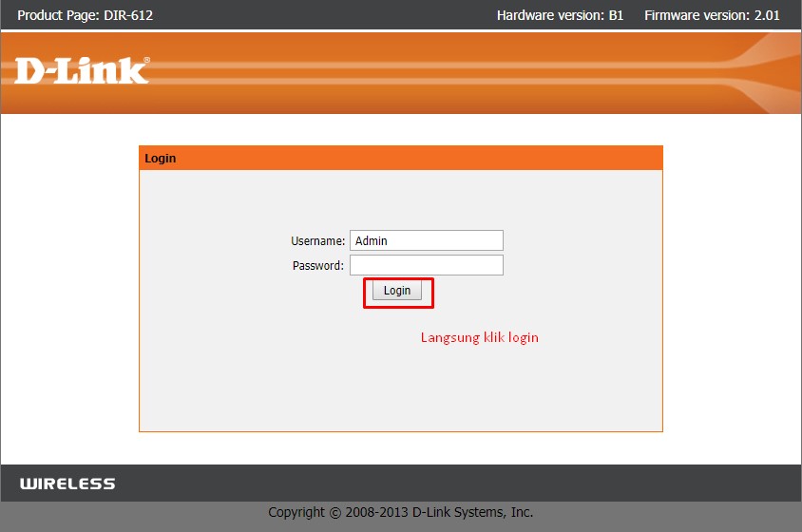Open the Product Page: DIR-612 link
The width and height of the screenshot is (802, 532).
tap(85, 15)
